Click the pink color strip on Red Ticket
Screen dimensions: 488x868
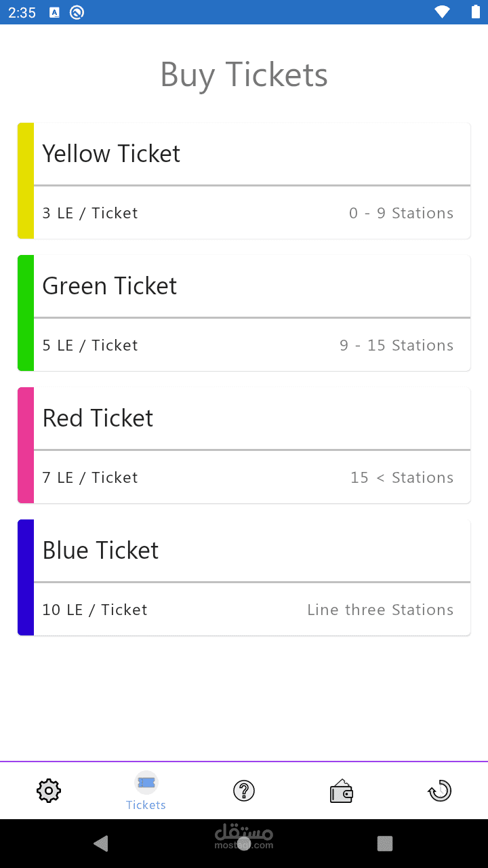click(26, 446)
